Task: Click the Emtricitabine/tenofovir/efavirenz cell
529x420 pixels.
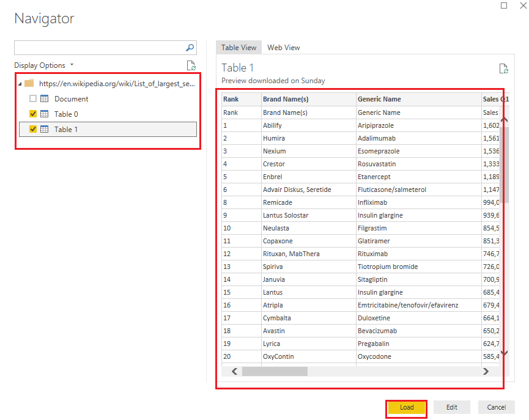Action: pyautogui.click(x=419, y=305)
